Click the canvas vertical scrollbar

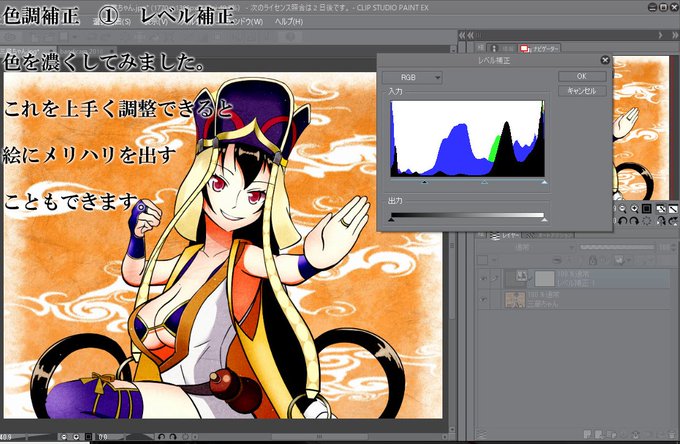pos(453,243)
